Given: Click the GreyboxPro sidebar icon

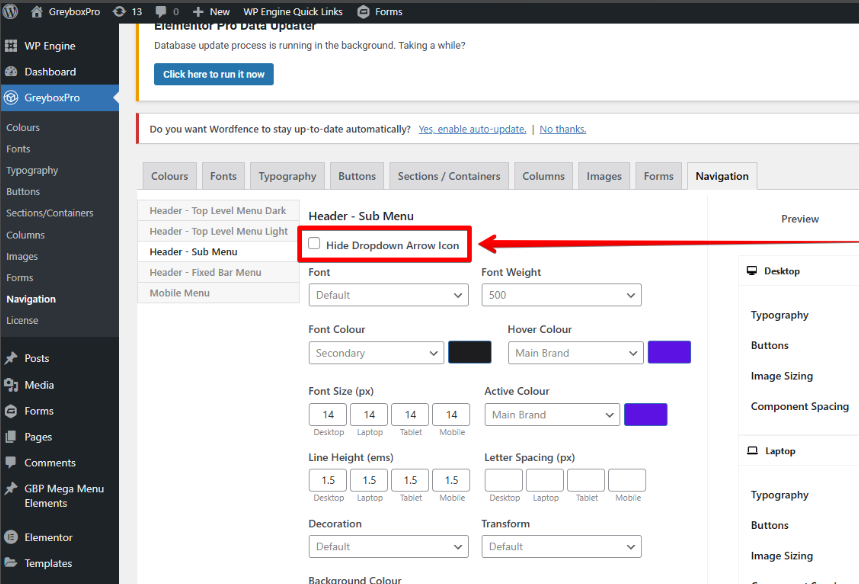Looking at the screenshot, I should click(x=11, y=98).
